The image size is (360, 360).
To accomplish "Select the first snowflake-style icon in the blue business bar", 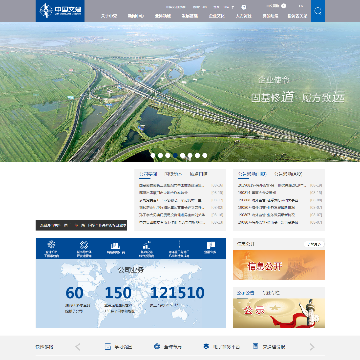I will click(x=52, y=245).
